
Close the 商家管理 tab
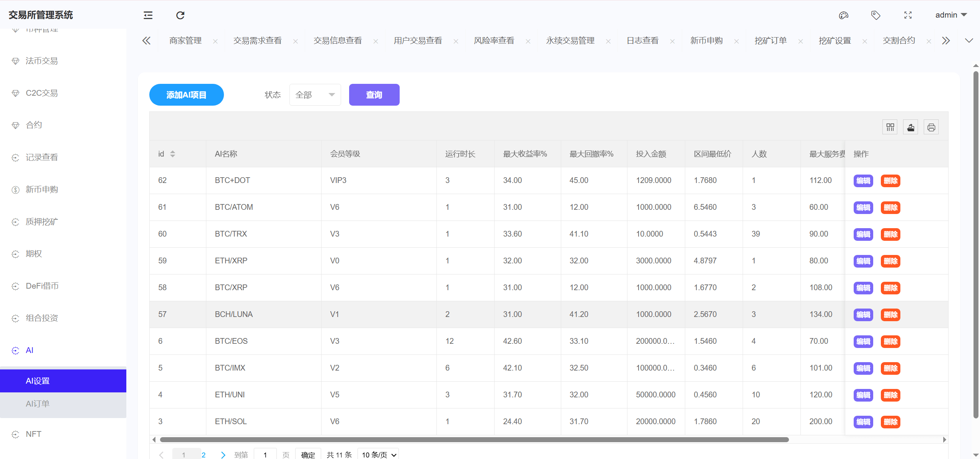(x=215, y=41)
